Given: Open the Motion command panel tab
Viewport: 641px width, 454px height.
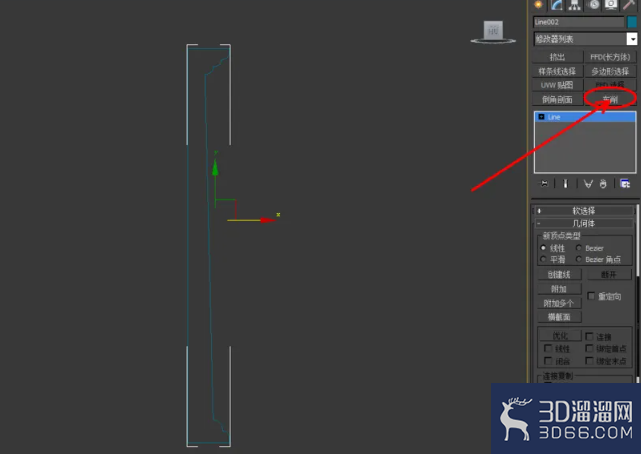Looking at the screenshot, I should click(593, 4).
